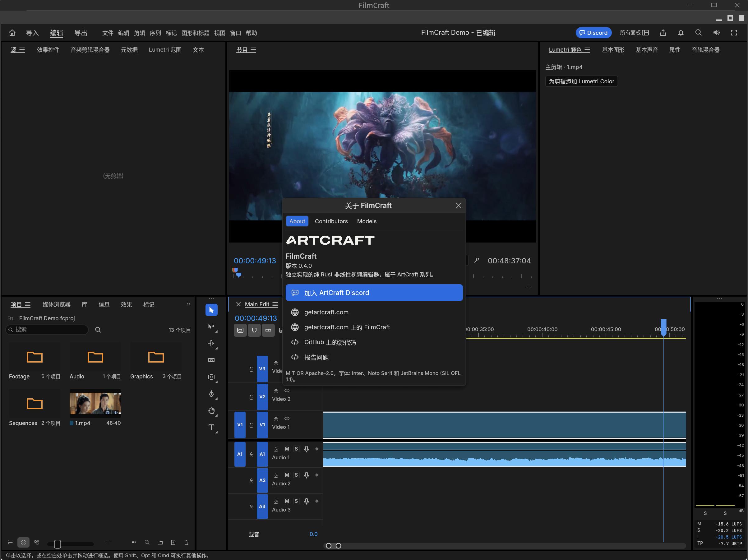Adjust the thumbnail size slider

(x=58, y=544)
